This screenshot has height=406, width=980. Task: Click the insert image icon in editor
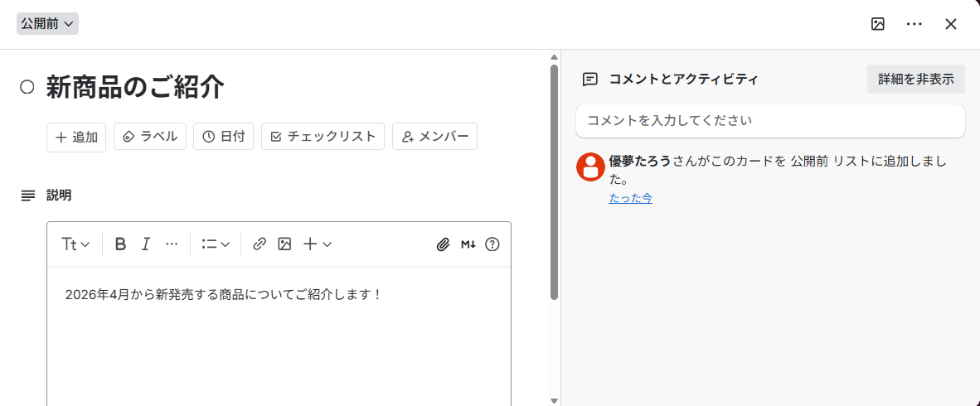pyautogui.click(x=284, y=244)
